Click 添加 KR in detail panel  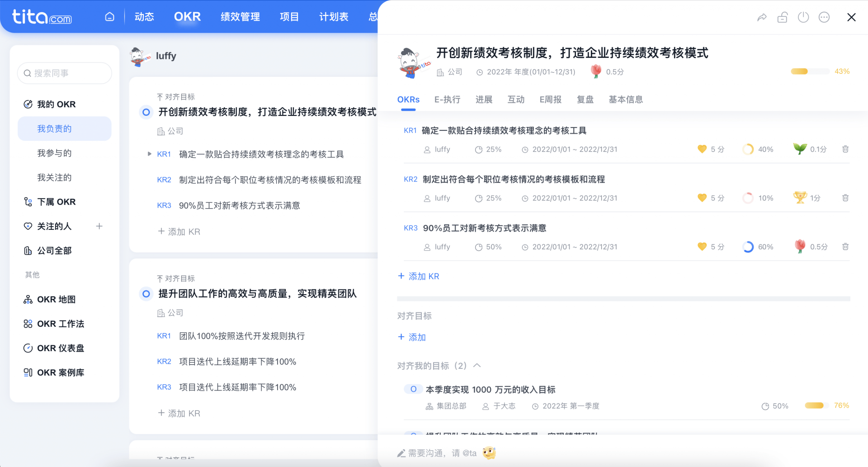(x=419, y=276)
